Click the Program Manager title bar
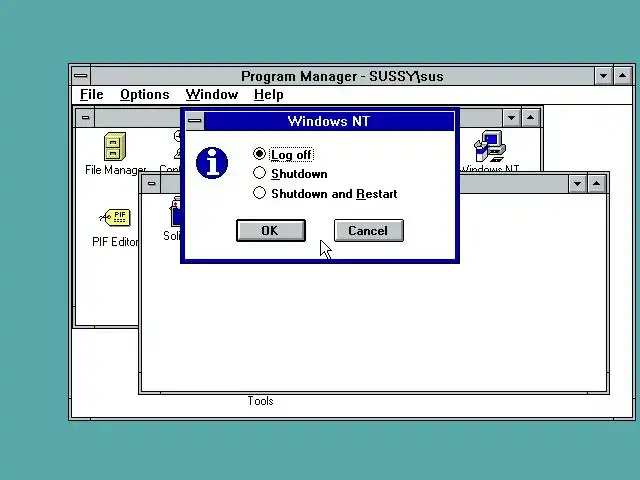Image resolution: width=640 pixels, height=480 pixels. tap(342, 76)
